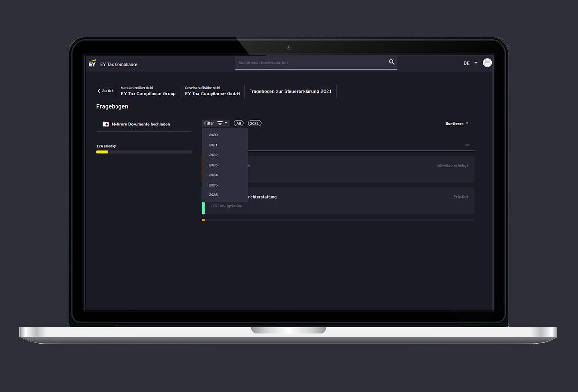
Task: Click the upload folder icon
Action: (105, 124)
